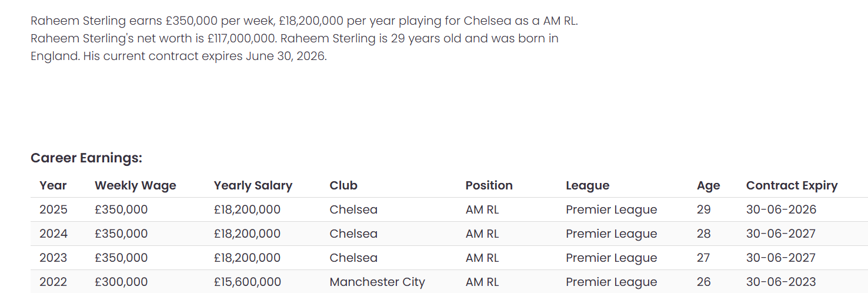Click the Year column header

pyautogui.click(x=53, y=185)
